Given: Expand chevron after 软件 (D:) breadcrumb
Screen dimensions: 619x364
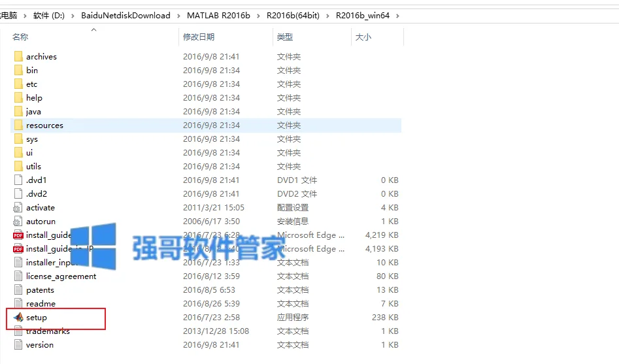Looking at the screenshot, I should click(x=73, y=16).
